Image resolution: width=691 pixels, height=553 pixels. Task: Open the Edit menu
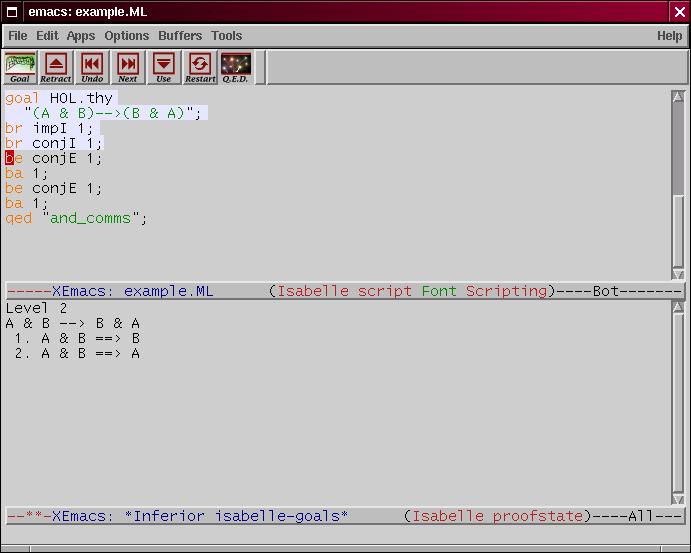click(x=47, y=36)
